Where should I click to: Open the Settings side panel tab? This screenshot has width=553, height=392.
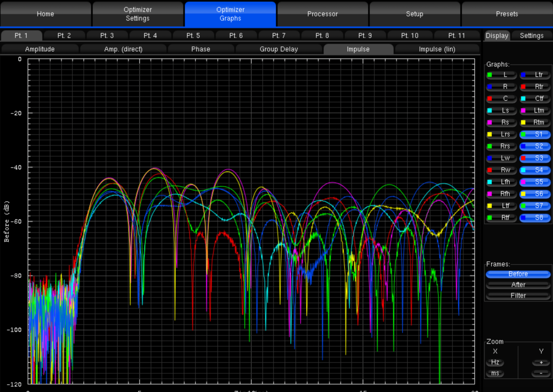pyautogui.click(x=531, y=36)
